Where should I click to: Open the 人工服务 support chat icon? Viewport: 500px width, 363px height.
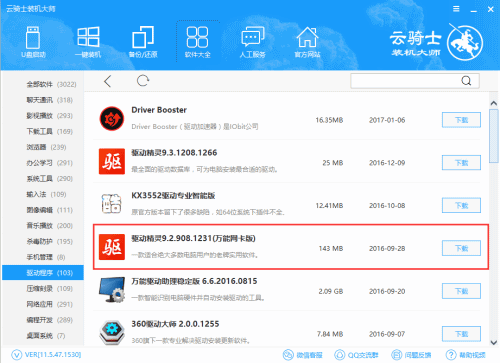point(252,42)
